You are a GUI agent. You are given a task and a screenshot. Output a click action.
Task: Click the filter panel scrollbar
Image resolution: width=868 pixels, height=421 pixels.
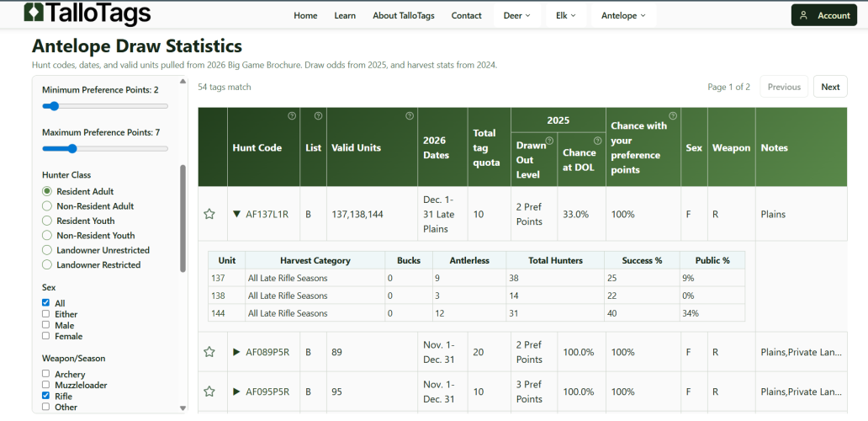click(183, 219)
